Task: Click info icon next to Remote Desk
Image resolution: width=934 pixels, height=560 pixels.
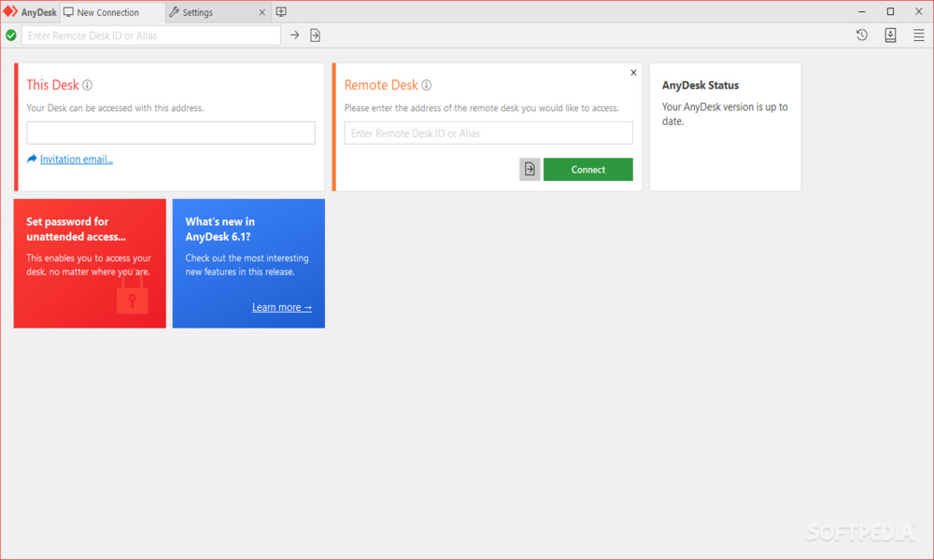Action: click(427, 85)
